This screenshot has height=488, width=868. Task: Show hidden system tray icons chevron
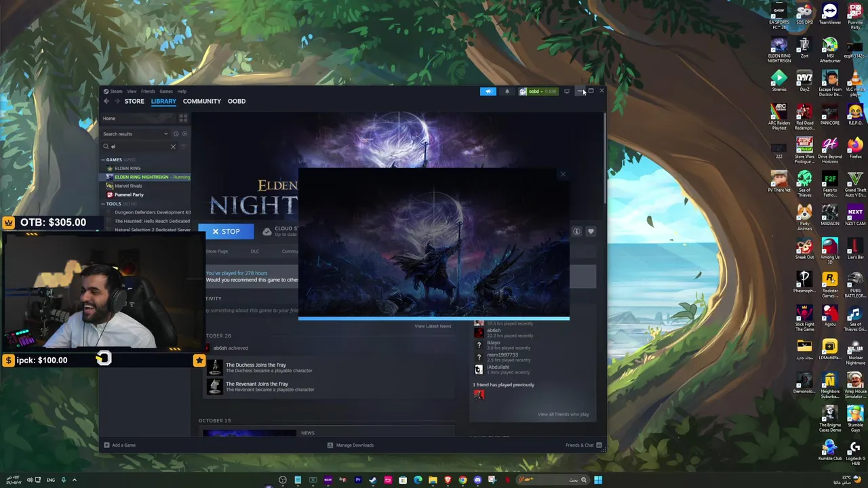pos(75,481)
